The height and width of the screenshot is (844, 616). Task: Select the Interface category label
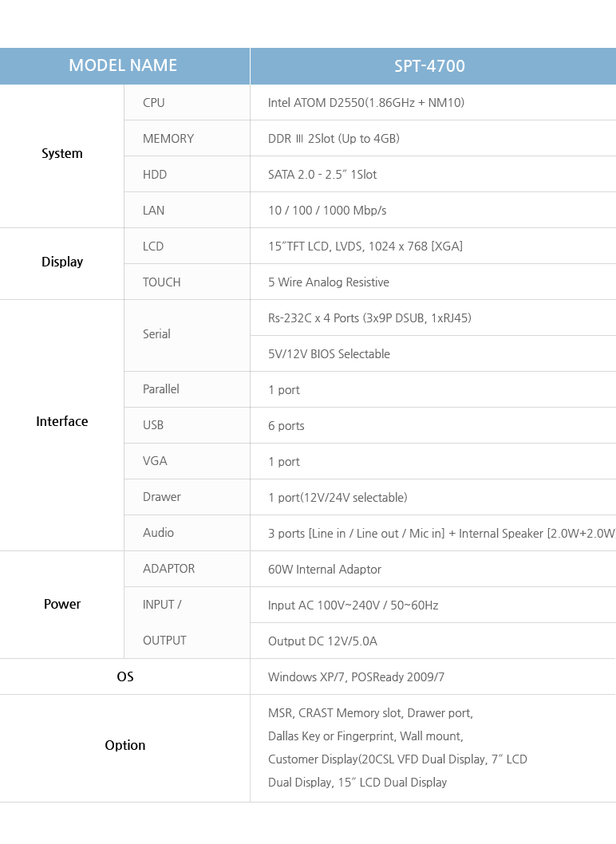62,421
